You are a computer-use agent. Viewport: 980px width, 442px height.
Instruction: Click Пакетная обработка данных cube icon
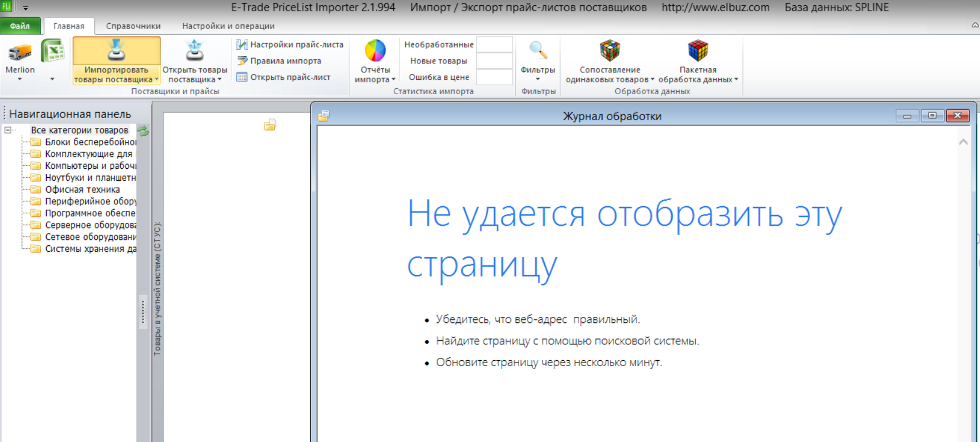point(698,51)
